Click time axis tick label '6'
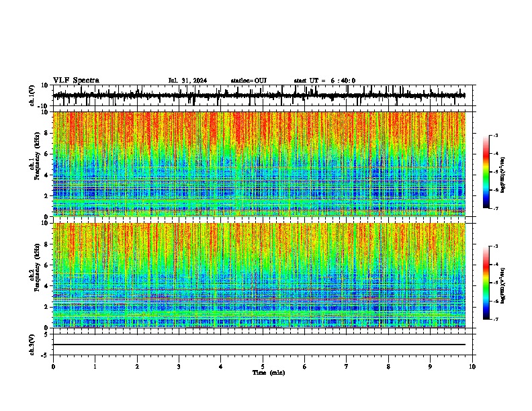Viewport: 532px width, 411px height. pyautogui.click(x=305, y=367)
